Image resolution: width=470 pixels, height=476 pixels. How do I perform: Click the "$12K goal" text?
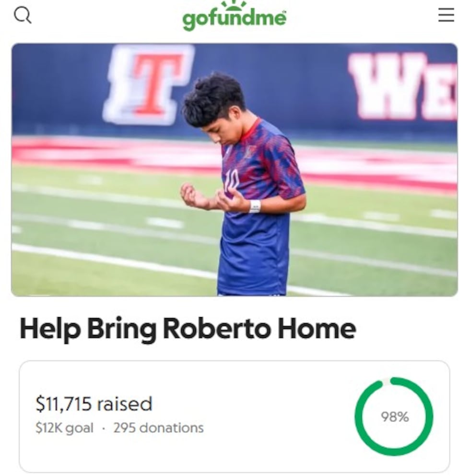tap(64, 428)
